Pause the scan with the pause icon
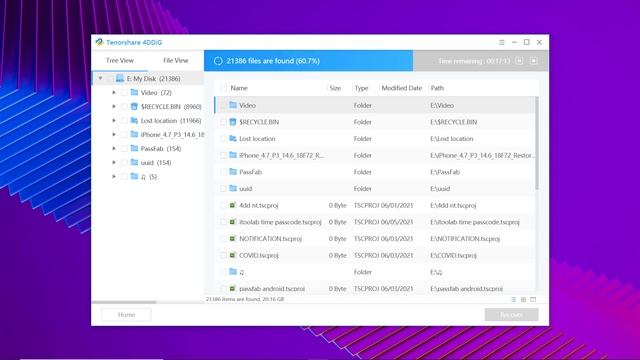Image resolution: width=640 pixels, height=360 pixels. pyautogui.click(x=519, y=61)
